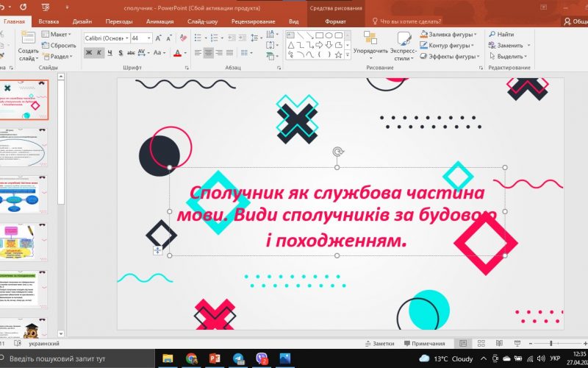Toggle Underline (Ч) formatting
588x368 pixels.
click(x=110, y=53)
